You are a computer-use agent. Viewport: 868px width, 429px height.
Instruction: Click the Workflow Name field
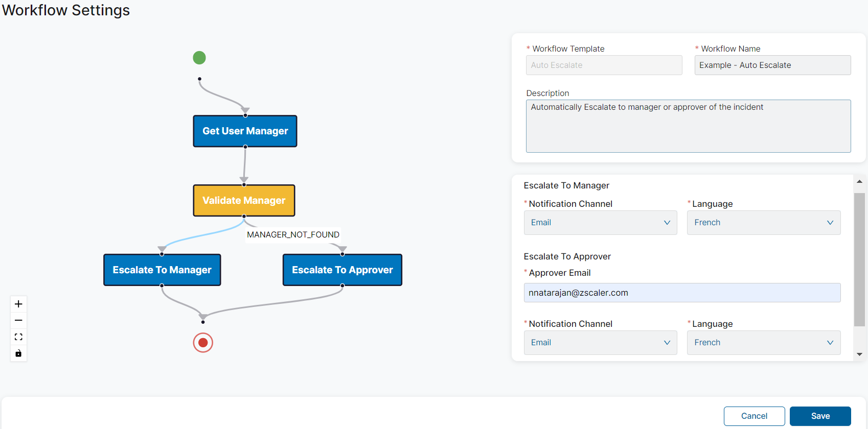pos(772,65)
